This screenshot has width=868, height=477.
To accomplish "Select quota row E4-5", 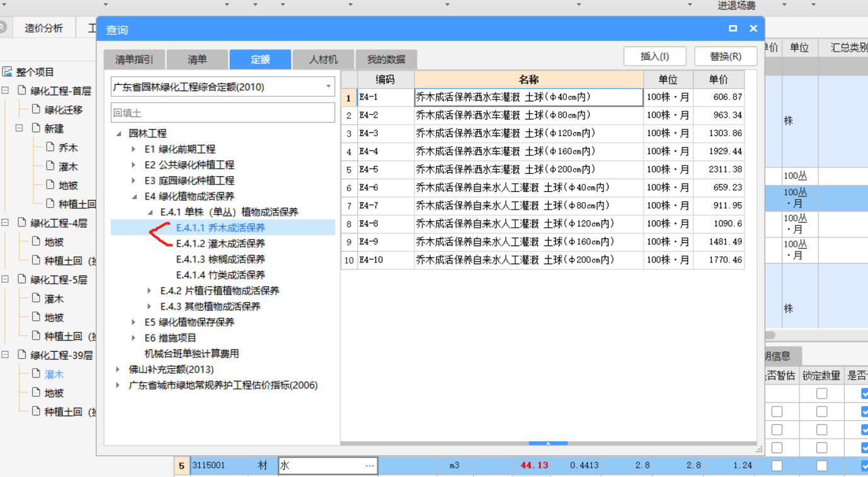I will (x=542, y=170).
